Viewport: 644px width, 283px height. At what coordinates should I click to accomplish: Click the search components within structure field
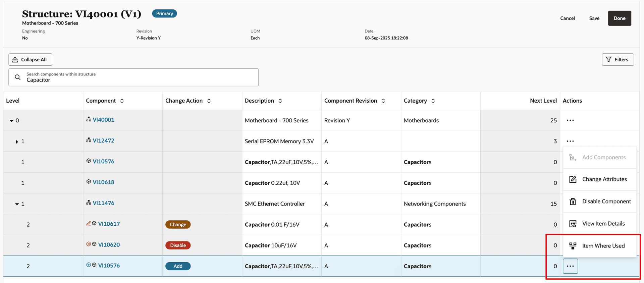pyautogui.click(x=133, y=77)
